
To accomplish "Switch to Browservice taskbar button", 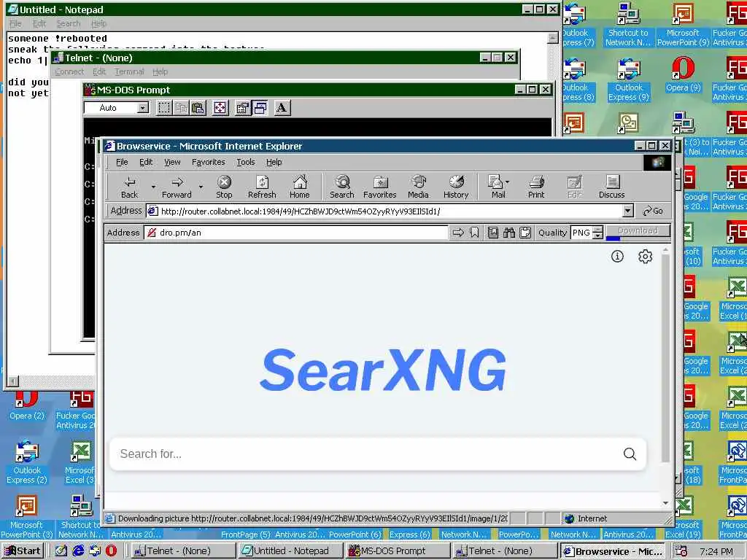I will tap(612, 551).
